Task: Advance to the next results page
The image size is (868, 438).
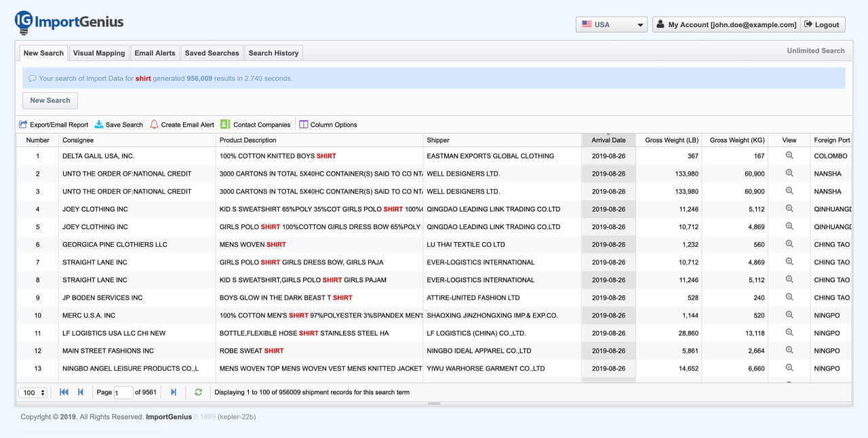Action: click(174, 392)
